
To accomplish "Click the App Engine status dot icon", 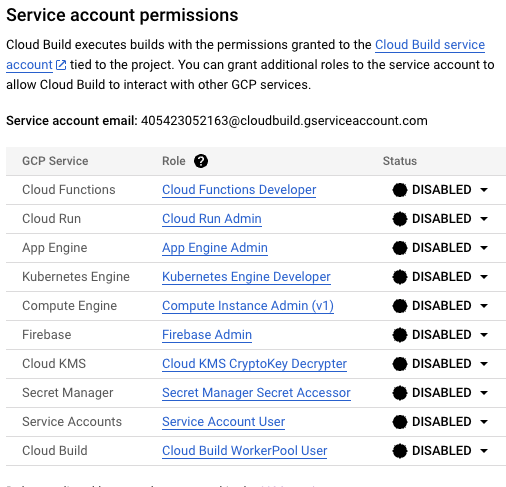I will (x=400, y=248).
